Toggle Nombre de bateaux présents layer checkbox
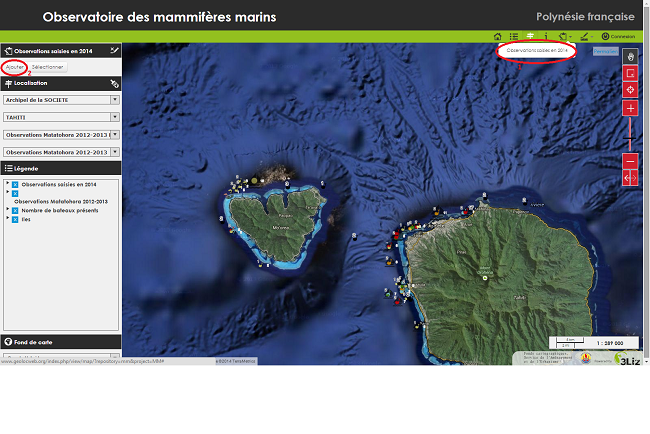The width and height of the screenshot is (650, 434). pyautogui.click(x=15, y=211)
